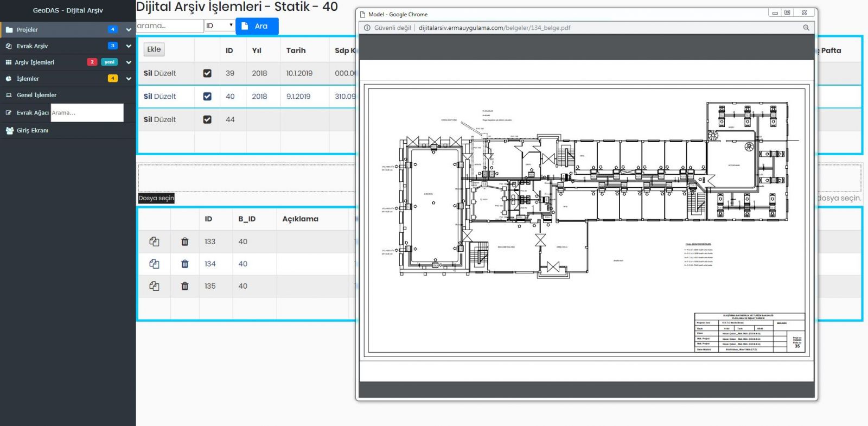868x426 pixels.
Task: Click the copy icon for row 134
Action: [154, 264]
